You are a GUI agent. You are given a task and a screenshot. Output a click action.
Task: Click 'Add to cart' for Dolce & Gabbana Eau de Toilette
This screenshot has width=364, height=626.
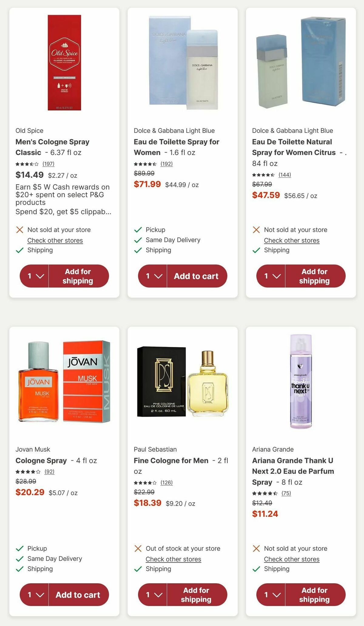point(196,276)
